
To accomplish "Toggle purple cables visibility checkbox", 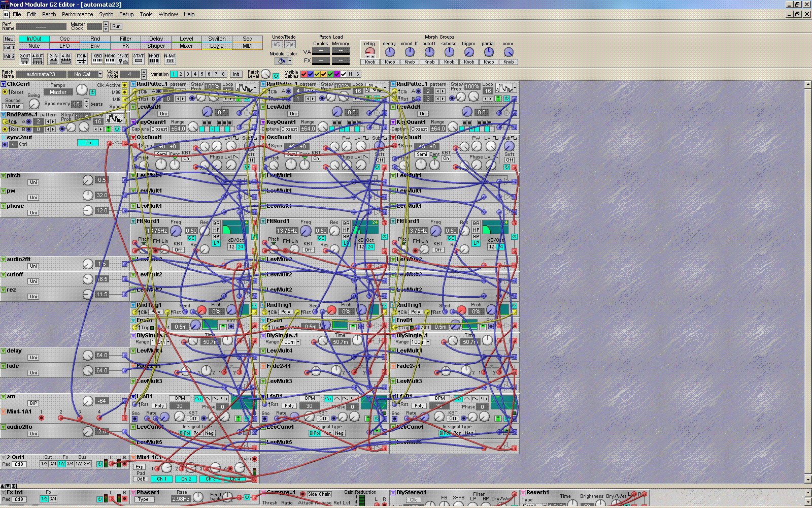I will pos(336,74).
